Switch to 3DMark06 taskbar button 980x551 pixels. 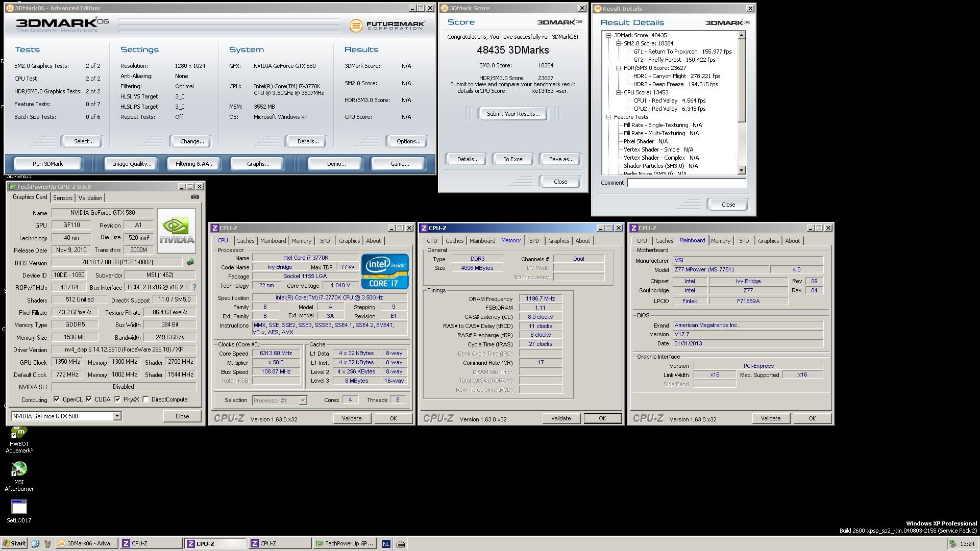pyautogui.click(x=87, y=544)
